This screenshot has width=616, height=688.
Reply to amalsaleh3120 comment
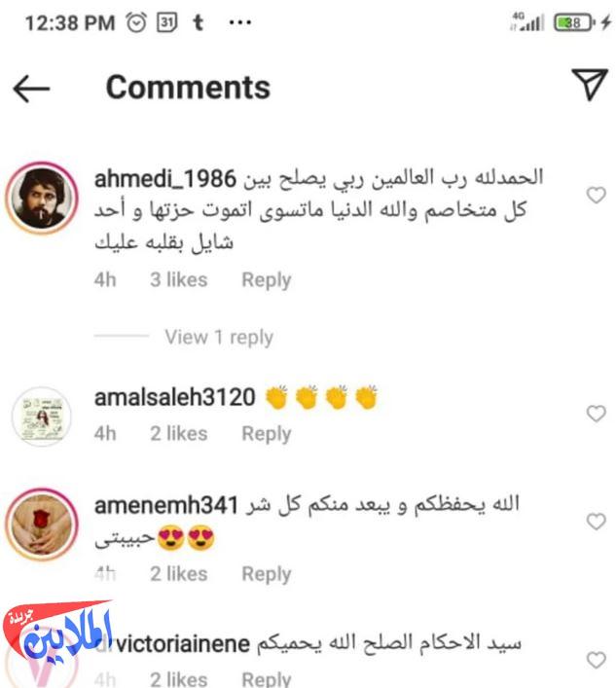pos(267,434)
